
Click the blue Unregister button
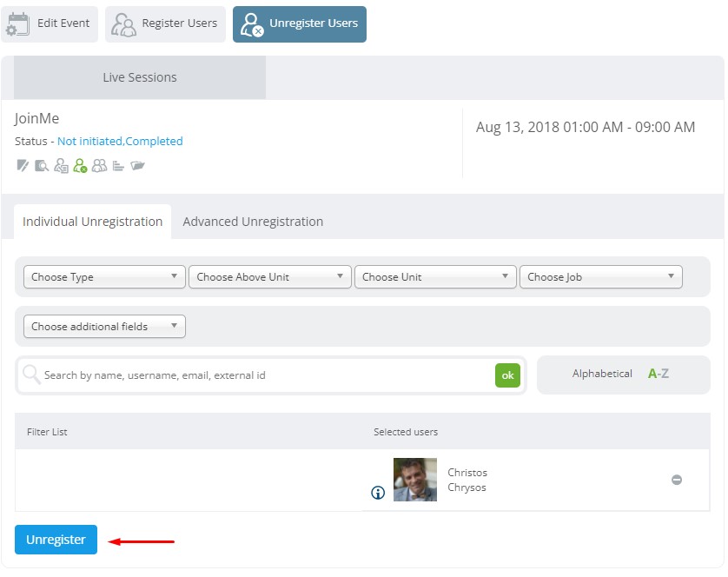pyautogui.click(x=56, y=540)
